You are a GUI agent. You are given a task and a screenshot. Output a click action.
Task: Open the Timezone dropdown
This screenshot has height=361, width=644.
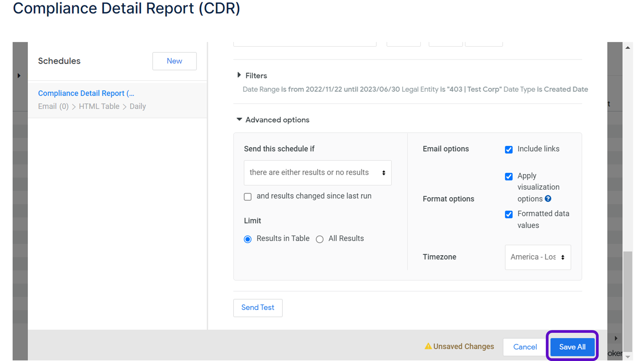click(x=537, y=257)
